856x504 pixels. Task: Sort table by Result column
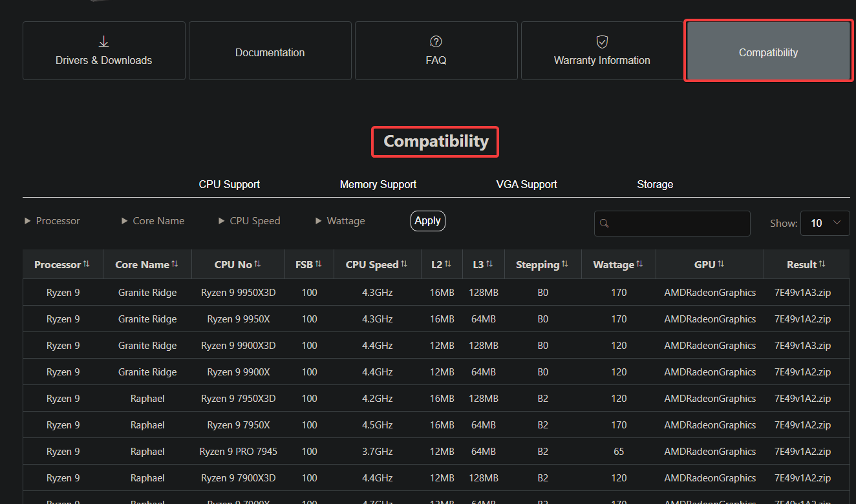[807, 264]
